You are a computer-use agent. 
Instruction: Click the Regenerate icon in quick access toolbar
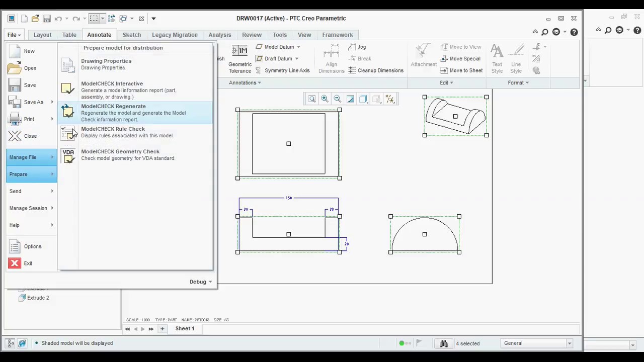pyautogui.click(x=112, y=19)
